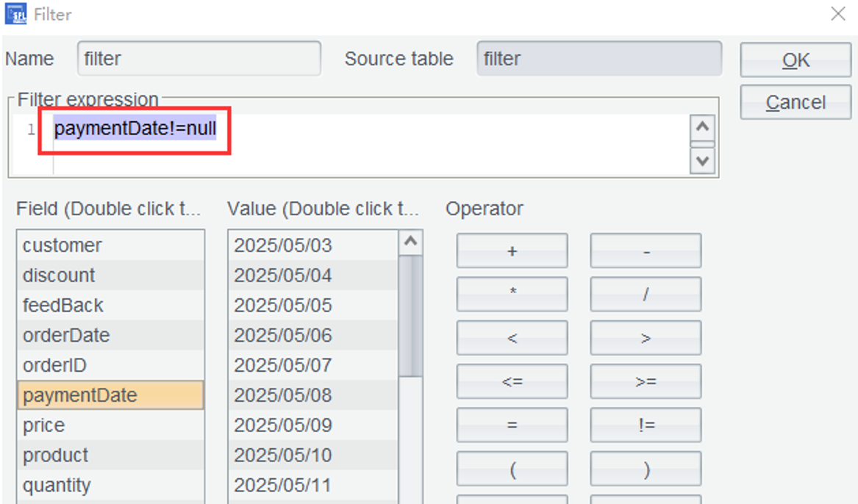
Task: Click the Filter dialog title bar icon
Action: [15, 14]
